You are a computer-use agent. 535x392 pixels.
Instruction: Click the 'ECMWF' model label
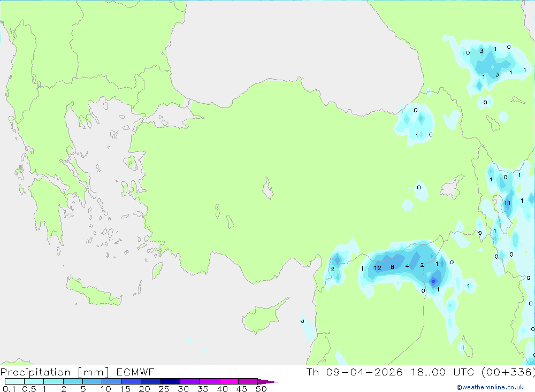pyautogui.click(x=135, y=372)
